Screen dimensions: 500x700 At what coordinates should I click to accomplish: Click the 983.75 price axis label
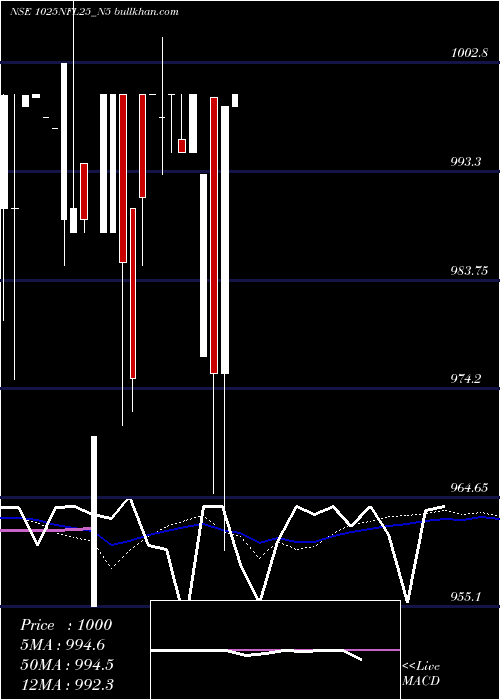[469, 271]
